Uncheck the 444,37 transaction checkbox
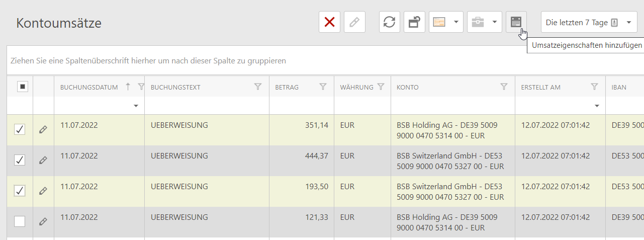 [x=20, y=160]
